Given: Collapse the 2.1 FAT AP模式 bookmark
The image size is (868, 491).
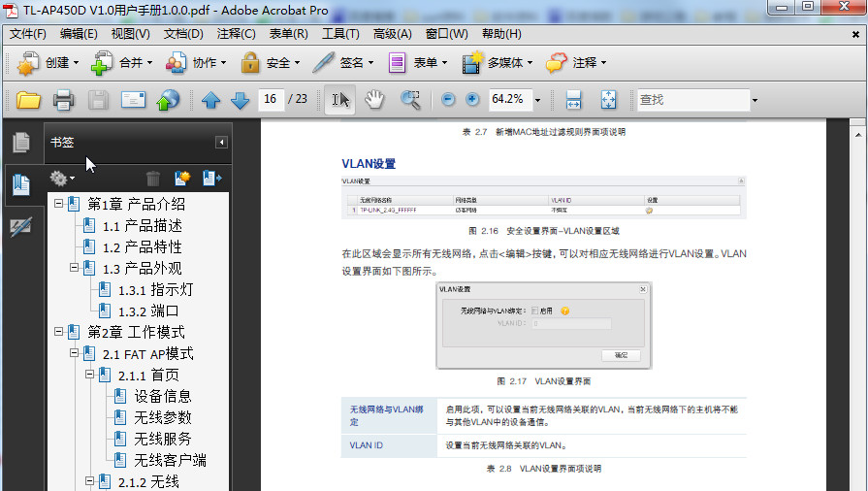Looking at the screenshot, I should [x=74, y=353].
